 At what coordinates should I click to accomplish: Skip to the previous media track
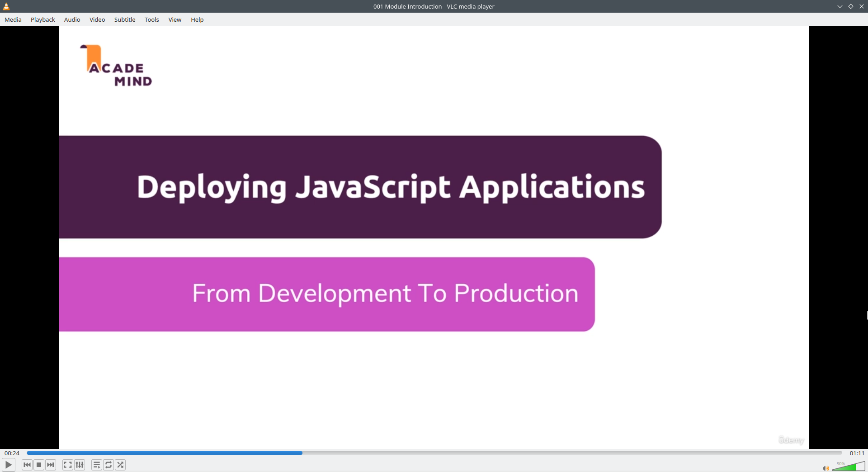pyautogui.click(x=27, y=465)
